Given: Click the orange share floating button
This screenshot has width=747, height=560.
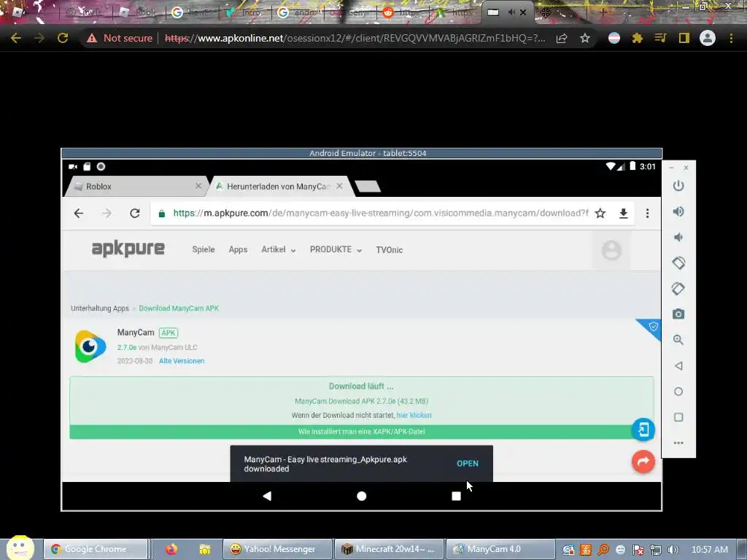Looking at the screenshot, I should (x=643, y=462).
